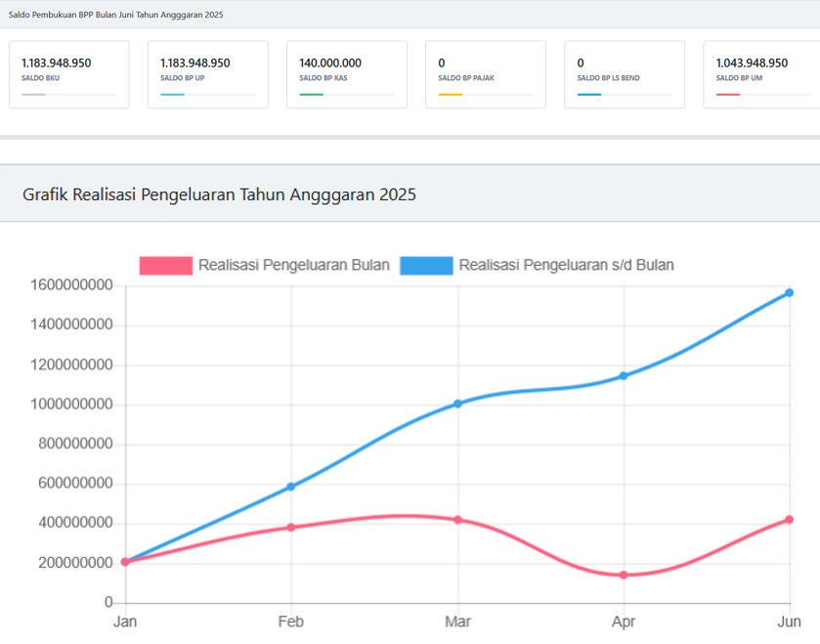820x644 pixels.
Task: Click the Grafik Realisasi Pengeluaran panel title
Action: [219, 194]
